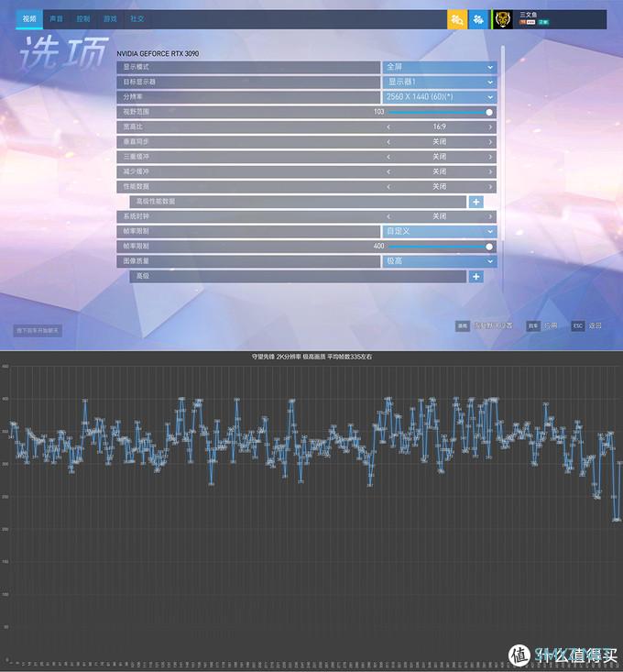The width and height of the screenshot is (623, 672).
Task: Click the blue social group icon
Action: [478, 19]
